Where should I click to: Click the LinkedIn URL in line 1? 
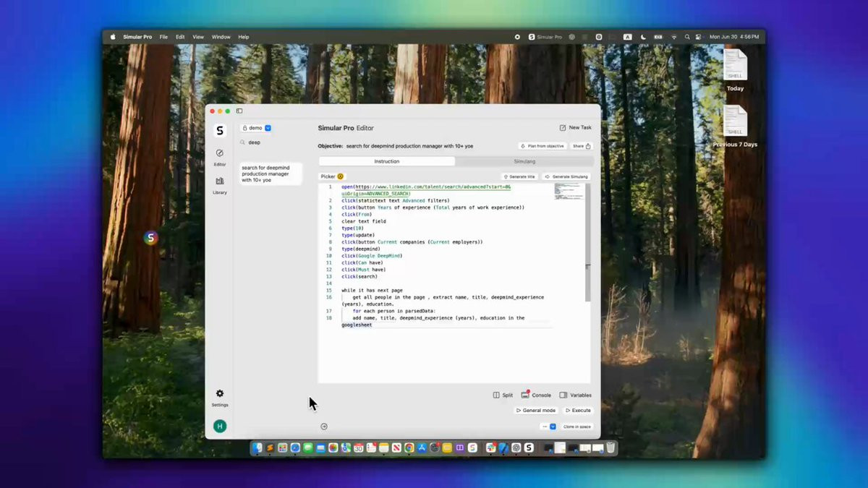pyautogui.click(x=427, y=190)
